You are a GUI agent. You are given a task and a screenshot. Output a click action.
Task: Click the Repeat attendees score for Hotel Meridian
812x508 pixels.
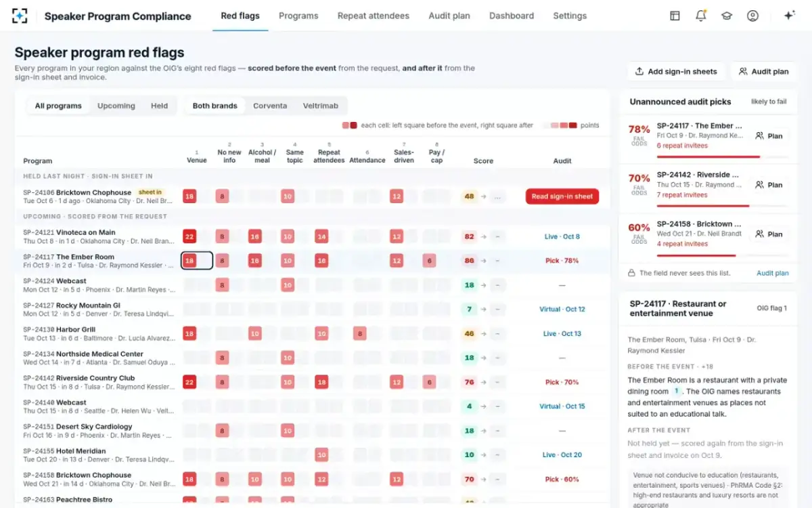click(x=321, y=455)
